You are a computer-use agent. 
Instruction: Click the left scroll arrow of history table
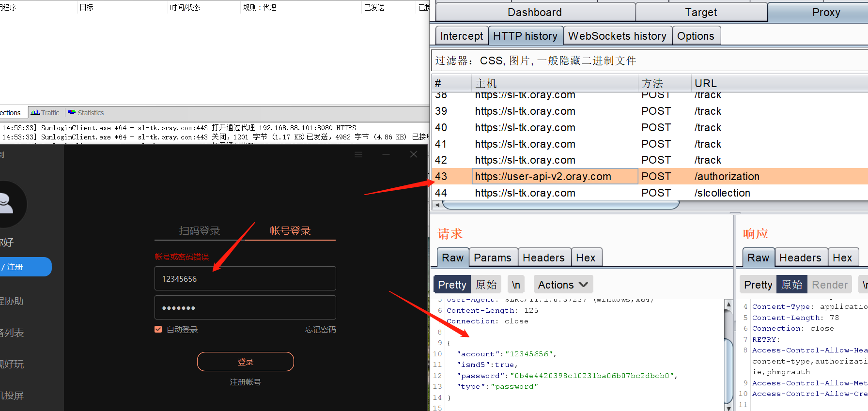pos(437,205)
